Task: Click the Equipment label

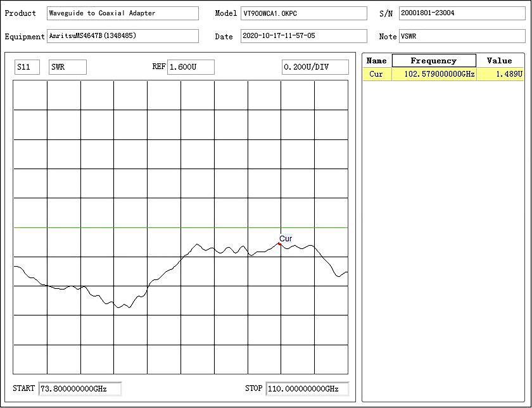Action: click(25, 36)
